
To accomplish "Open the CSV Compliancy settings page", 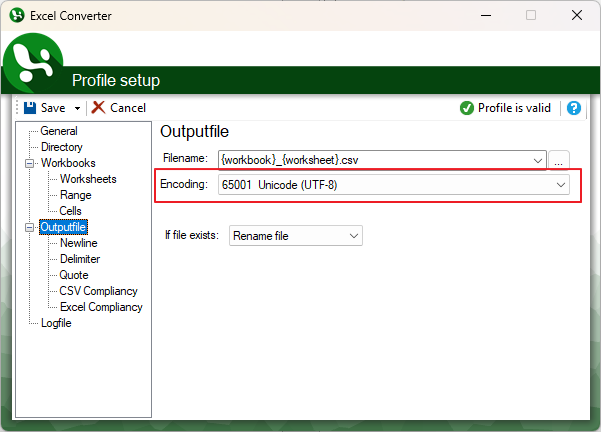I will [99, 291].
